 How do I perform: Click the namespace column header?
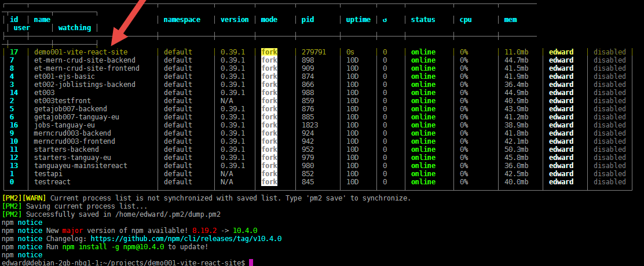pyautogui.click(x=182, y=20)
